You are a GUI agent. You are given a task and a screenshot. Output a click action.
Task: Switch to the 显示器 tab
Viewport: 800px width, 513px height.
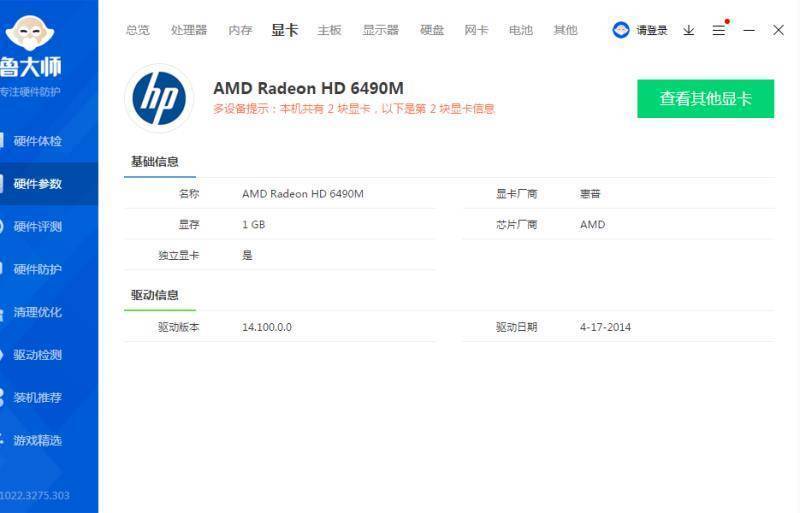pos(380,30)
